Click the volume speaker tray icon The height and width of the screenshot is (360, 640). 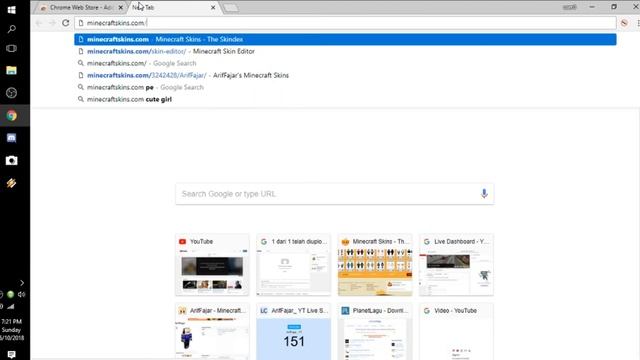(x=22, y=294)
